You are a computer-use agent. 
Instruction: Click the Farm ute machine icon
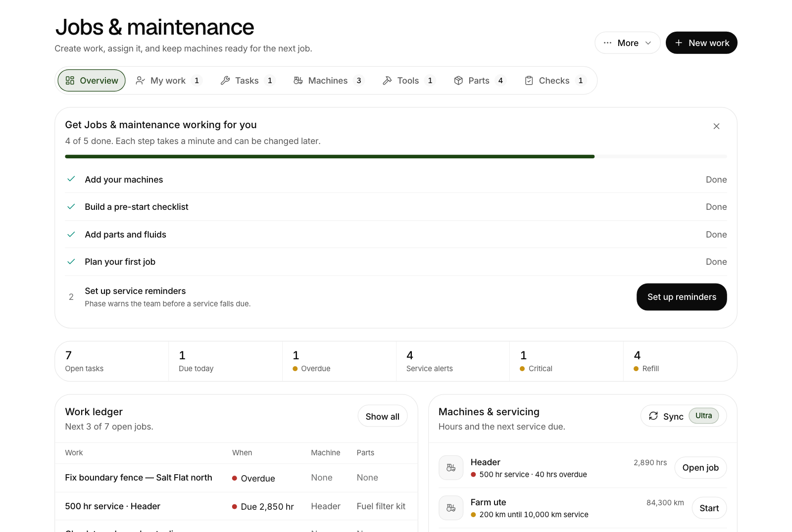[451, 508]
